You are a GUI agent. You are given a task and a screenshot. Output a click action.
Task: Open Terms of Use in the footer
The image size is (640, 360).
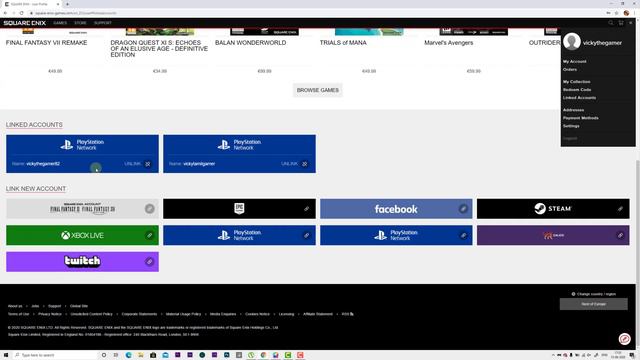tap(18, 314)
